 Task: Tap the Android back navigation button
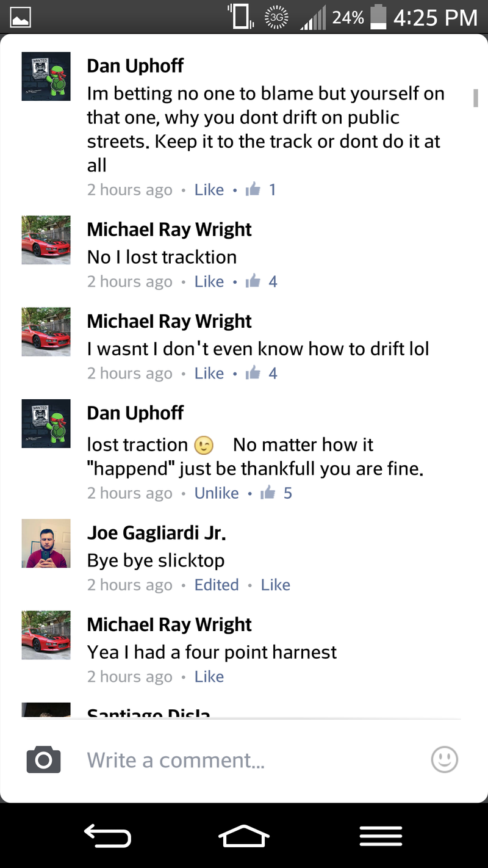107,835
